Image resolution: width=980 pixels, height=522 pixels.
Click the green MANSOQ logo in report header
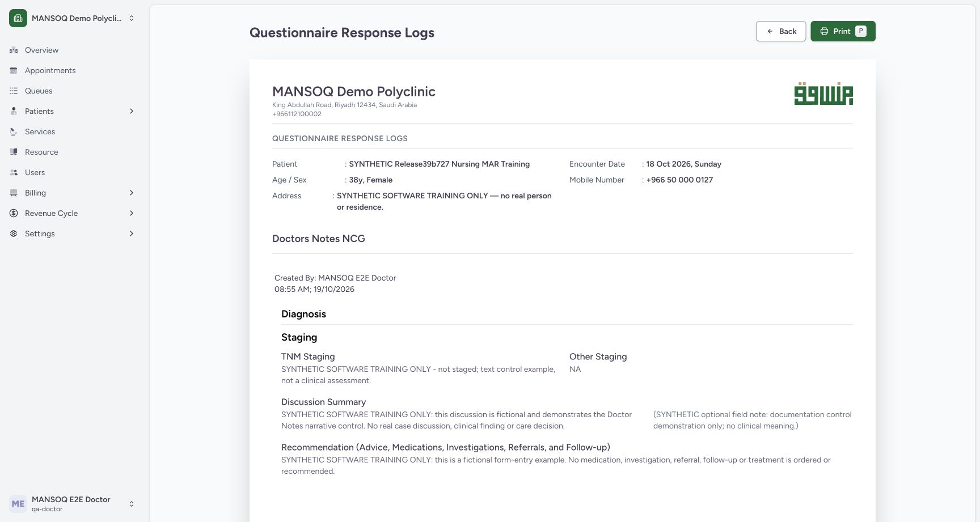pyautogui.click(x=823, y=94)
